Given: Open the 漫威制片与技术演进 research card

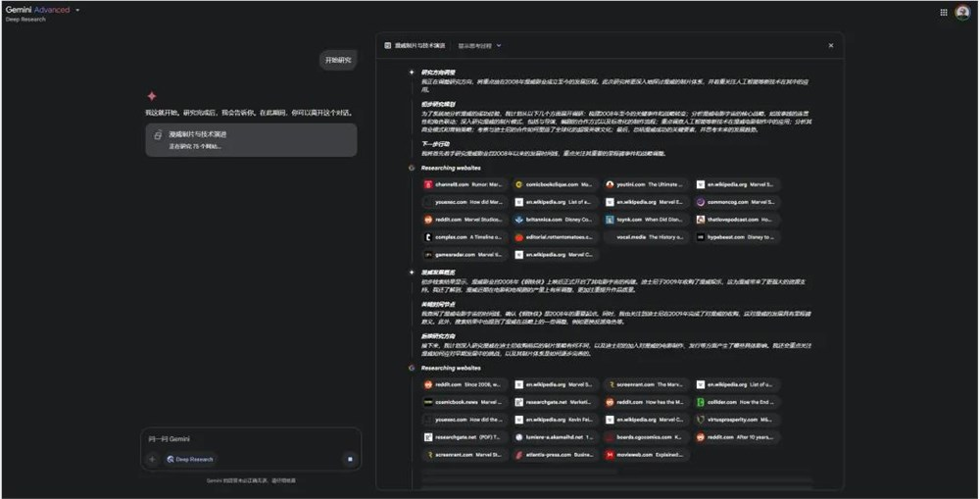Looking at the screenshot, I should [x=251, y=139].
